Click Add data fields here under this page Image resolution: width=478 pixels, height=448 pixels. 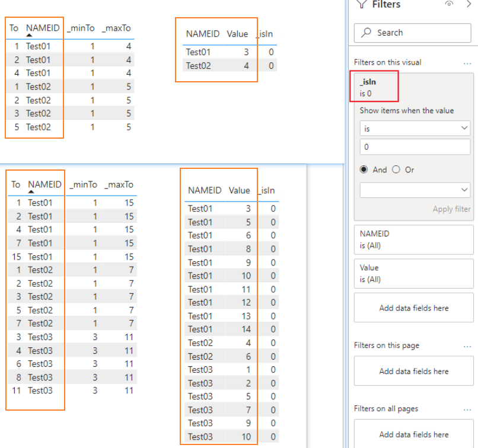[414, 371]
